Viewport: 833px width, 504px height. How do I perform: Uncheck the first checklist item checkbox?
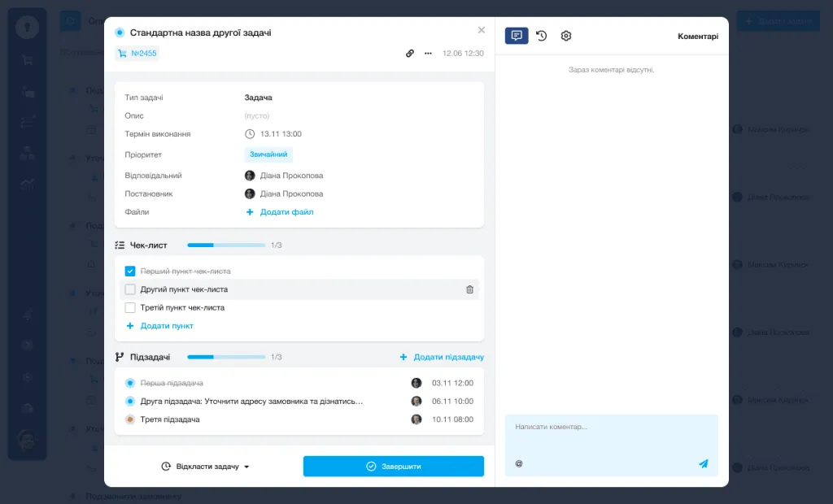pos(130,271)
